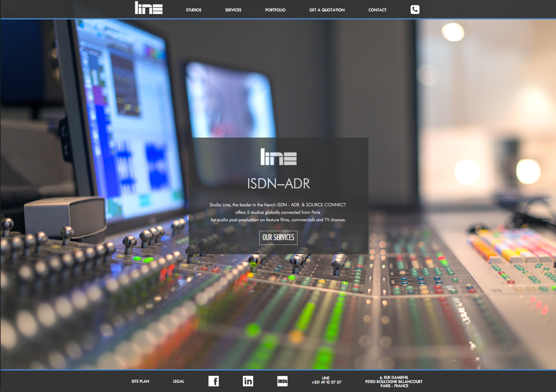Click the line 'for audio post-production on feature films'
Image resolution: width=556 pixels, height=392 pixels.
278,220
